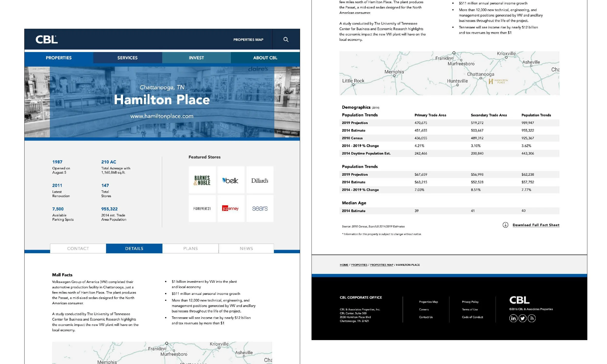This screenshot has width=607, height=364.
Task: Go to PROPERTIES MAP in breadcrumb
Action: (x=381, y=265)
